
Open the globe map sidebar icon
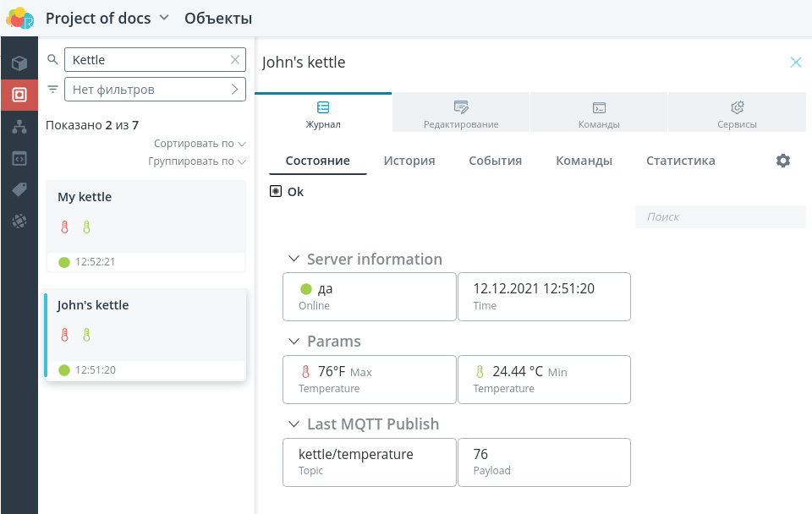[x=19, y=221]
